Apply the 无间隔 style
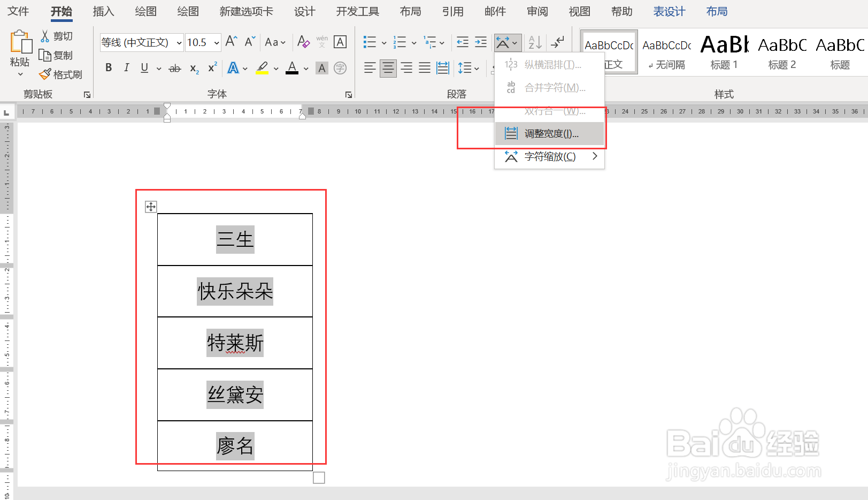The width and height of the screenshot is (868, 500). click(x=667, y=52)
